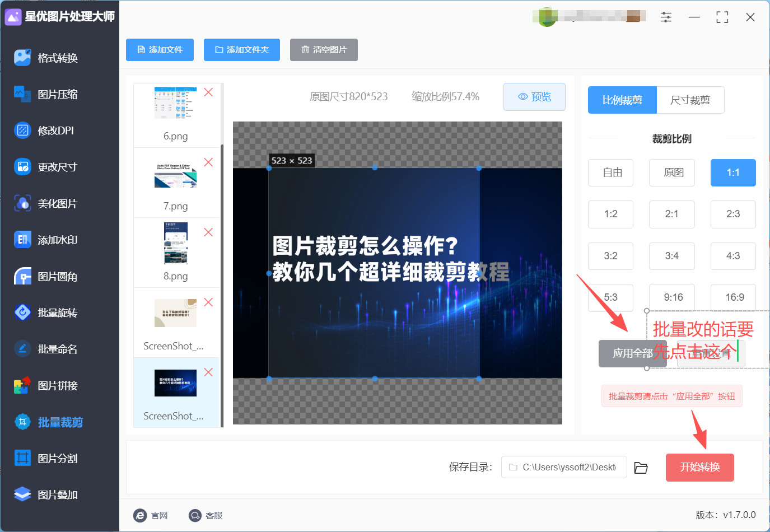
Task: Remove 8.png from the file list
Action: [208, 232]
